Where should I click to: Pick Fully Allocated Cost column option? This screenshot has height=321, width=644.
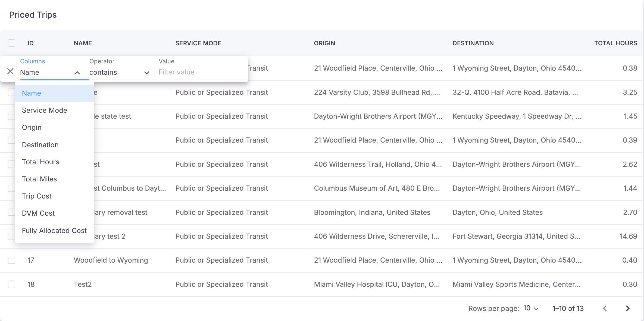[x=54, y=231]
